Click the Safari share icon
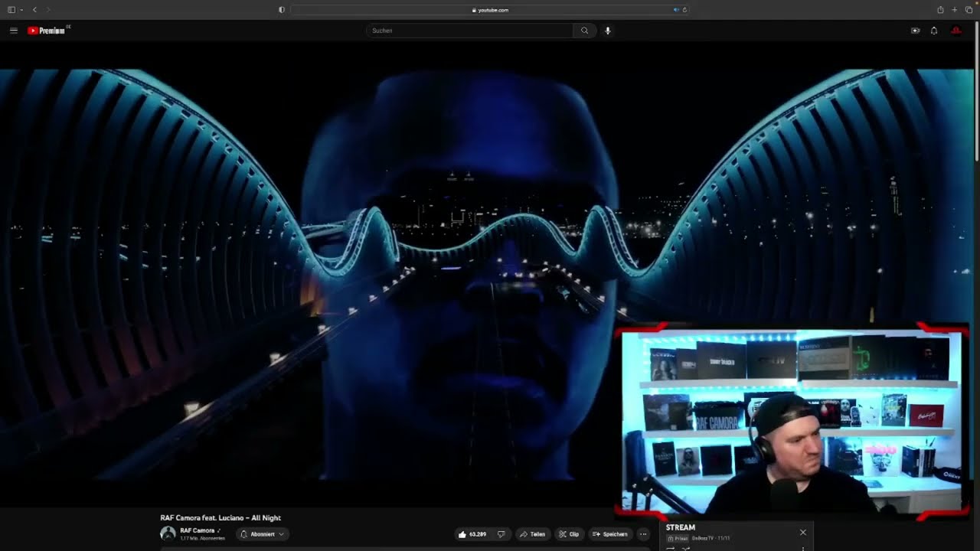This screenshot has height=551, width=980. tap(940, 10)
